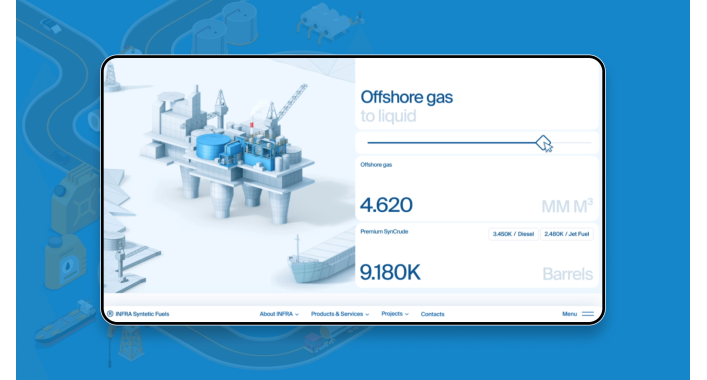The width and height of the screenshot is (707, 380).
Task: Click the 9.180K barrels value
Action: tap(390, 272)
